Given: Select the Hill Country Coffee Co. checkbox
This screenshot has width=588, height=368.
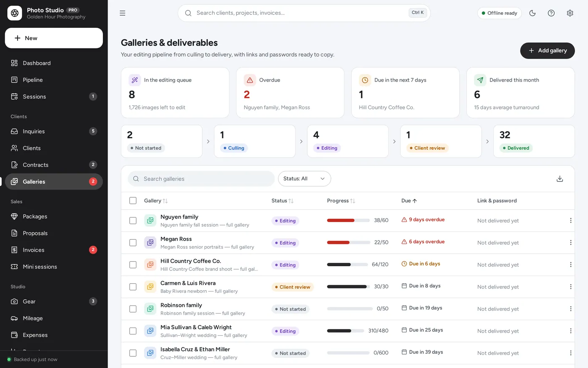Looking at the screenshot, I should 133,265.
